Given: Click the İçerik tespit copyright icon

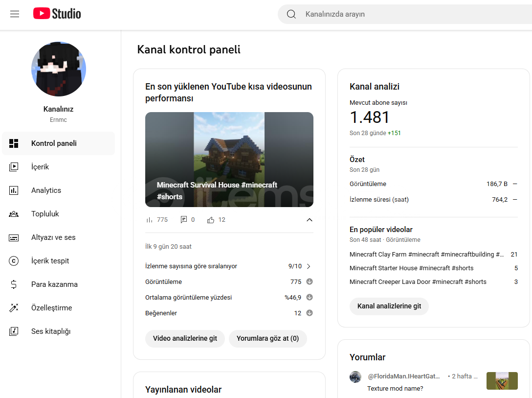Looking at the screenshot, I should tap(14, 261).
